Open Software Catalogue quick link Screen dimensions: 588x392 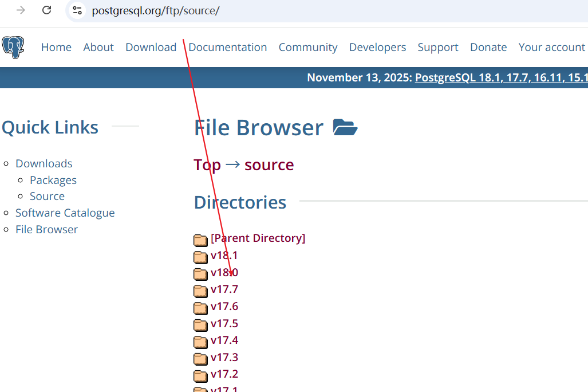65,213
